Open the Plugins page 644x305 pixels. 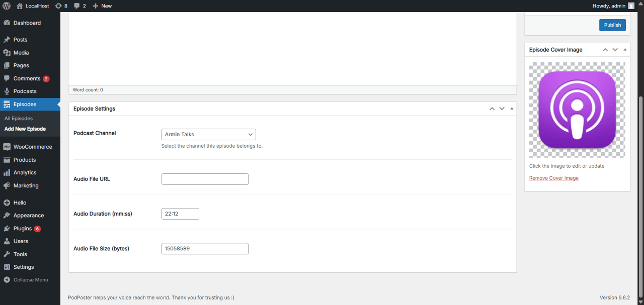pyautogui.click(x=22, y=228)
